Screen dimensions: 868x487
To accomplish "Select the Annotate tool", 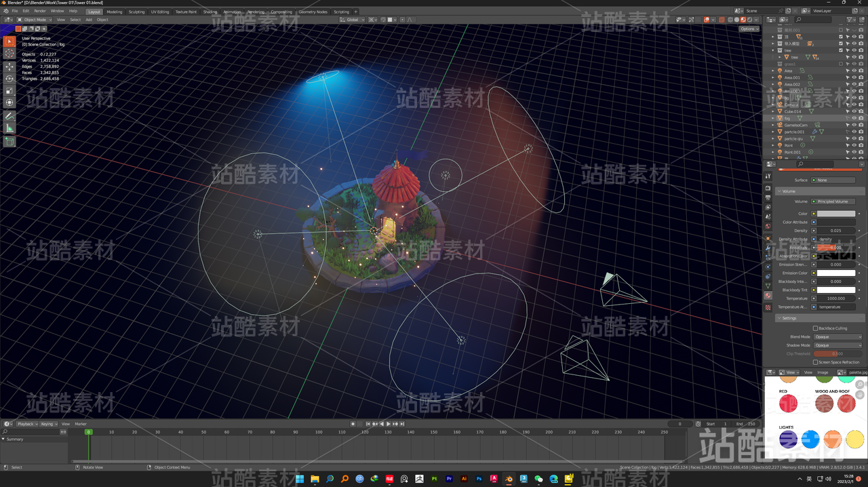I will click(x=9, y=116).
